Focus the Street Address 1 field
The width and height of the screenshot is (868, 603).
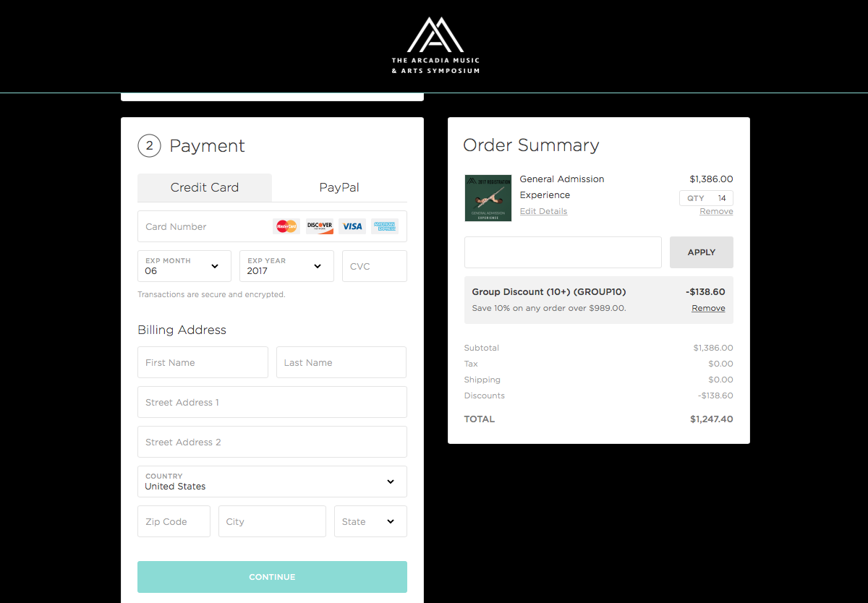[272, 402]
